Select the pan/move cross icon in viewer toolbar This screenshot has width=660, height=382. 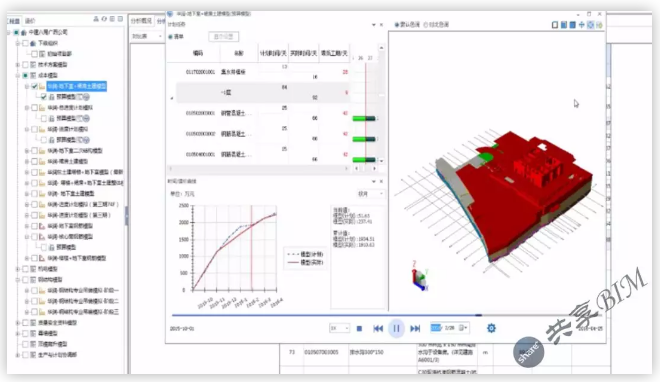[x=581, y=25]
